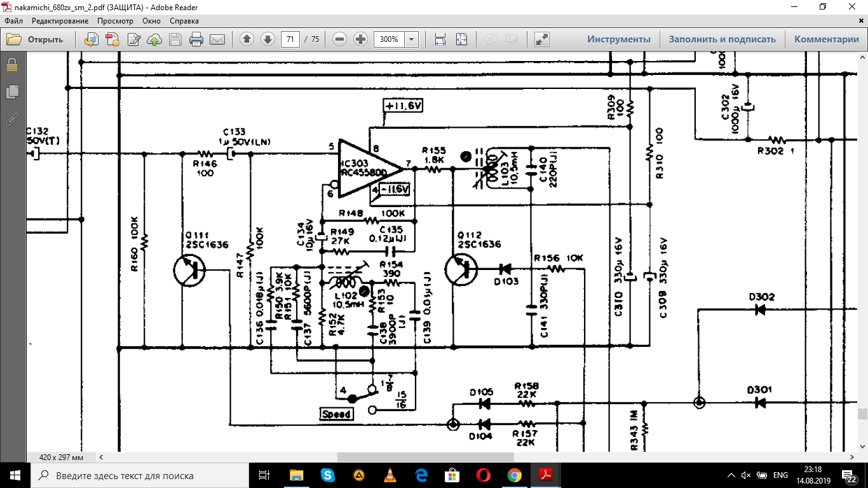Go to next page with down arrow
Image resolution: width=868 pixels, height=488 pixels.
[268, 39]
